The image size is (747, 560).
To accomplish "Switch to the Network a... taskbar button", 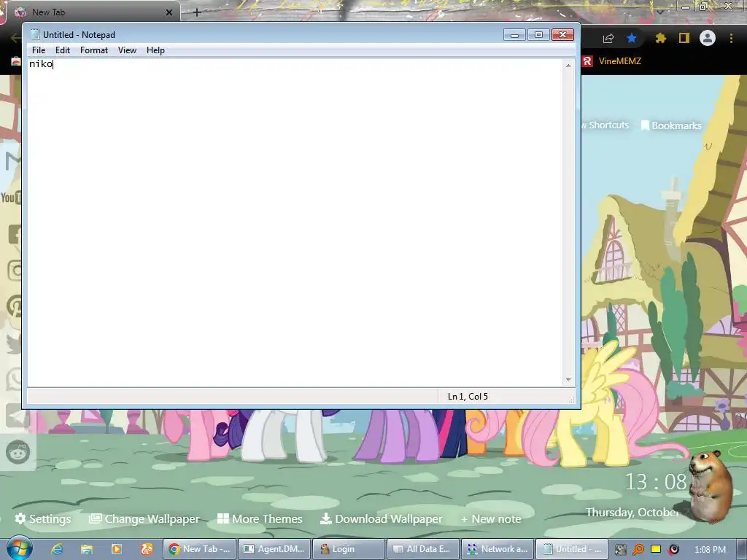I will click(498, 549).
